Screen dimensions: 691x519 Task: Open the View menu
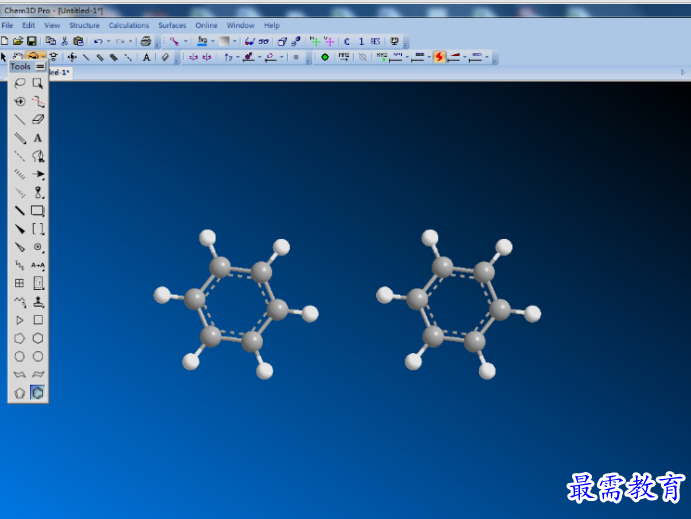52,25
